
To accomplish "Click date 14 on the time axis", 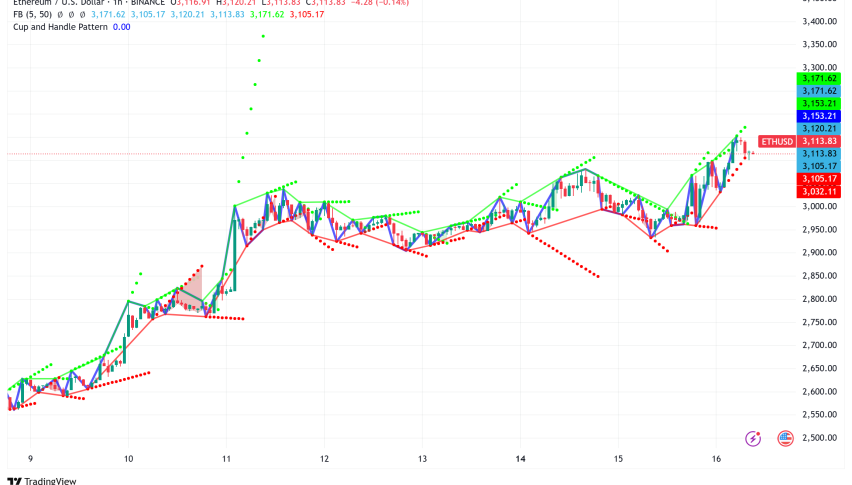I will click(521, 459).
